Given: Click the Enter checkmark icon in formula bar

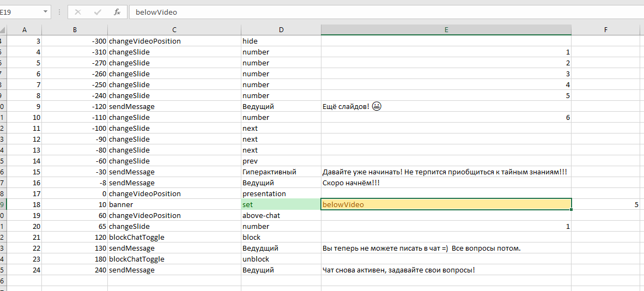Looking at the screenshot, I should tap(98, 12).
